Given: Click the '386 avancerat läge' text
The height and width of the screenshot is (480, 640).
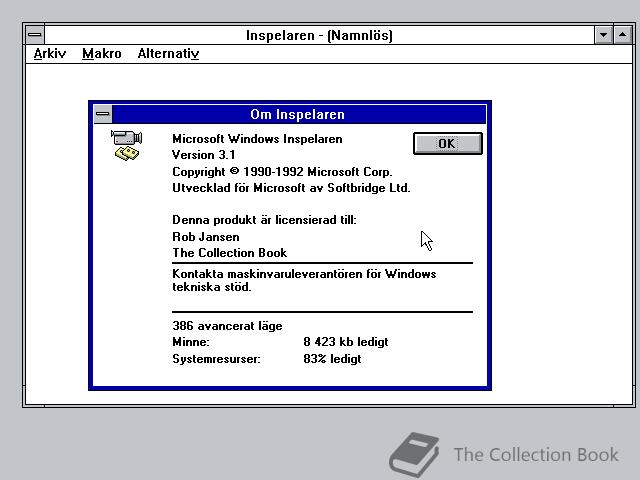Looking at the screenshot, I should [x=227, y=326].
